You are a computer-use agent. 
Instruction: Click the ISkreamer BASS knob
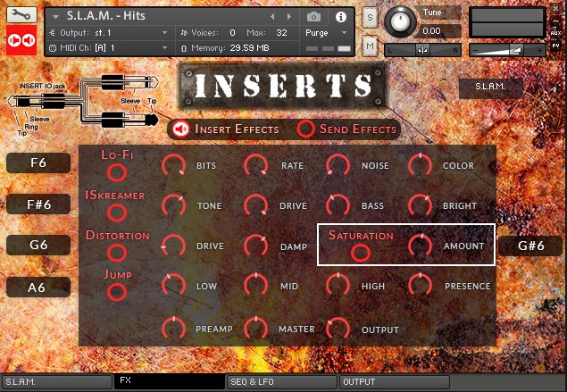click(338, 205)
